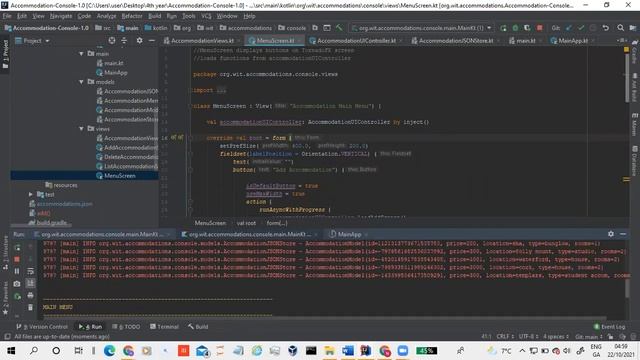Click the Build project hammer icon
The width and height of the screenshot is (640, 360).
click(339, 28)
